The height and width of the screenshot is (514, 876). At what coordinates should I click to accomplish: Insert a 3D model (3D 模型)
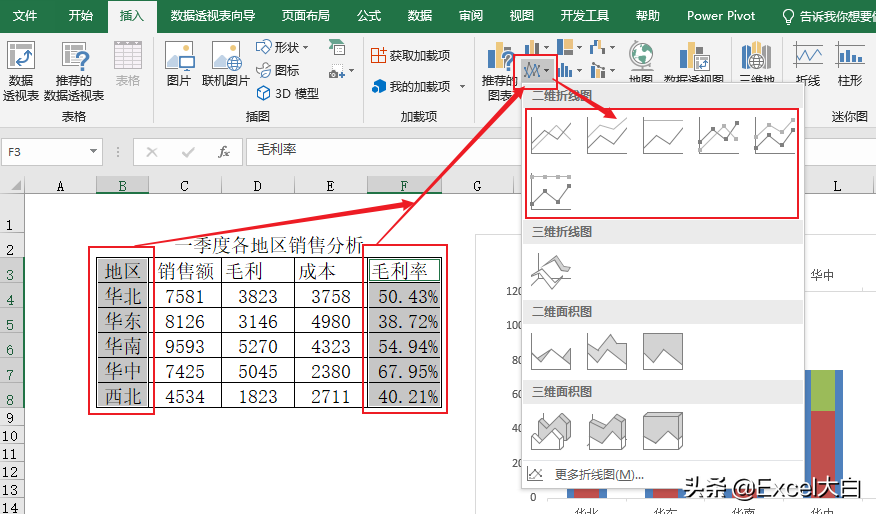point(288,93)
